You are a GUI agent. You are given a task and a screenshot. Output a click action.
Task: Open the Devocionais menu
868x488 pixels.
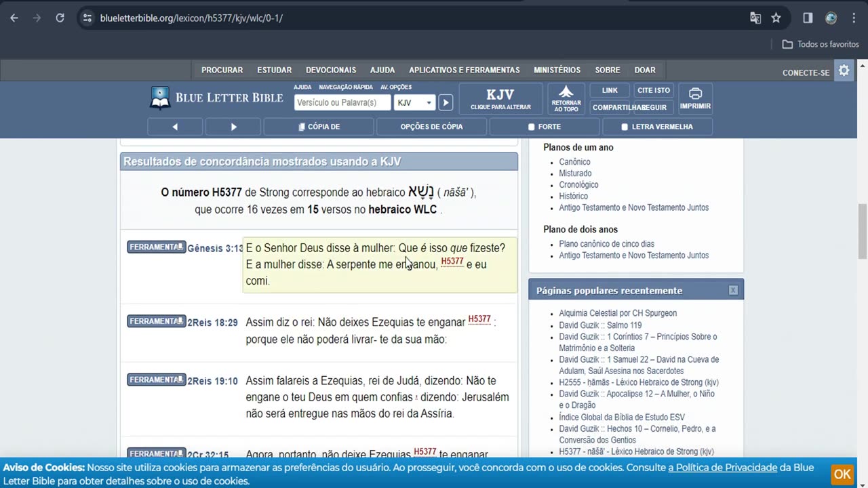(x=331, y=70)
